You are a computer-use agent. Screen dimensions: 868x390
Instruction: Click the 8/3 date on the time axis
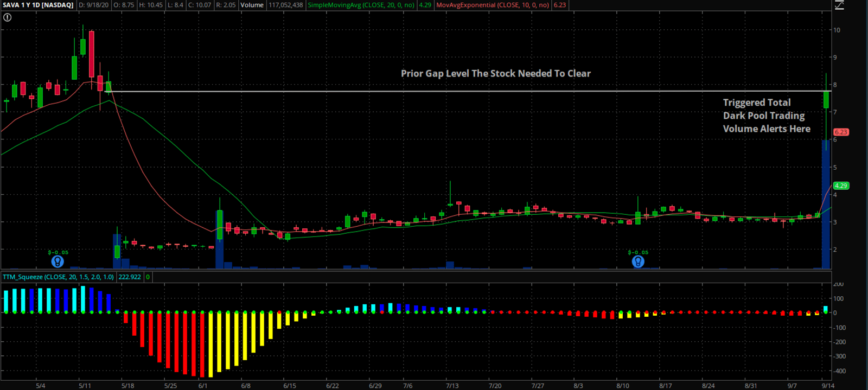[578, 386]
